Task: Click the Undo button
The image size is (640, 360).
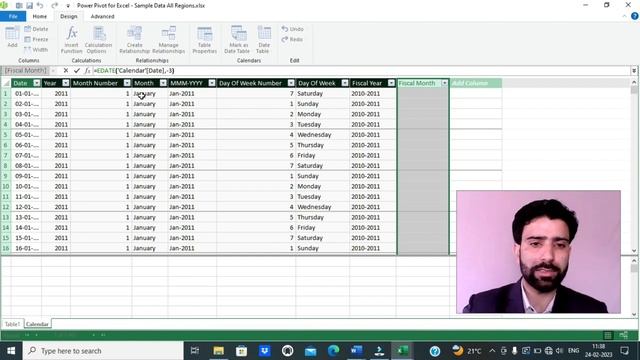Action: (292, 29)
